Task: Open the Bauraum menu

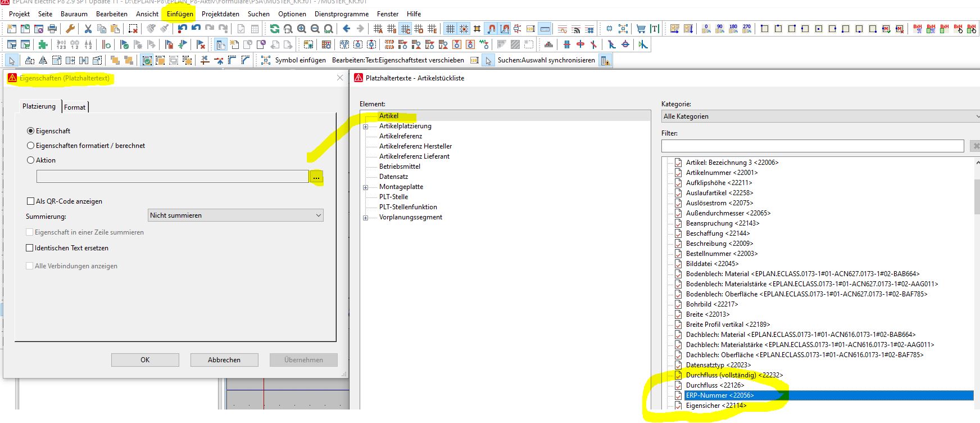Action: (x=74, y=13)
